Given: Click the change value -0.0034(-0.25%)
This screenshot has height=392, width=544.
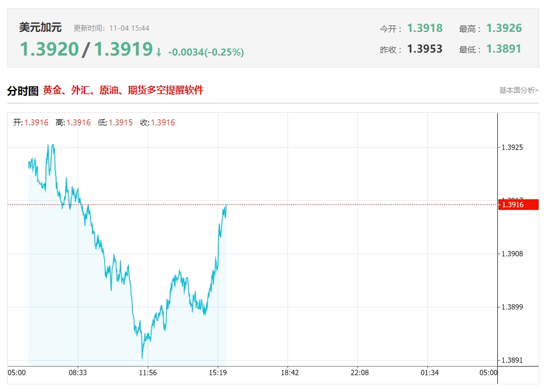Looking at the screenshot, I should click(x=206, y=53).
